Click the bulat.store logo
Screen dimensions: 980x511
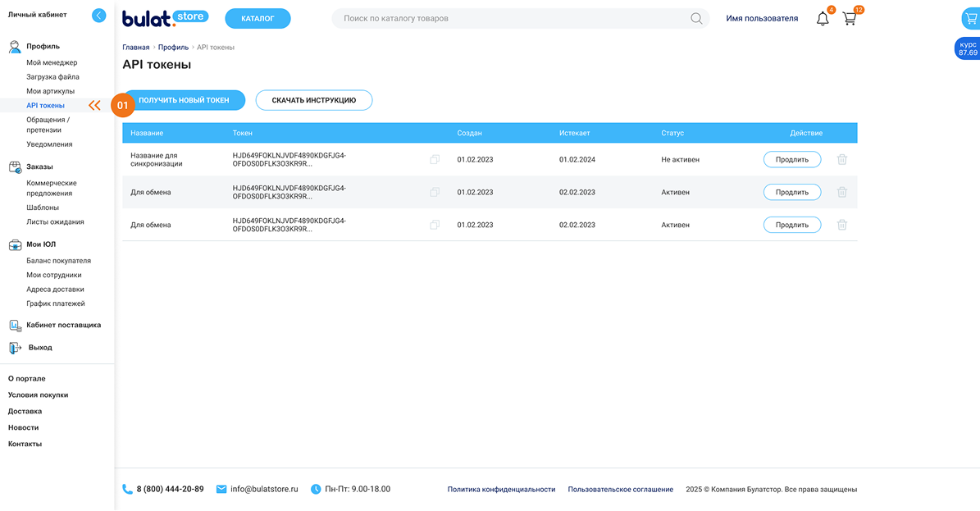point(165,18)
